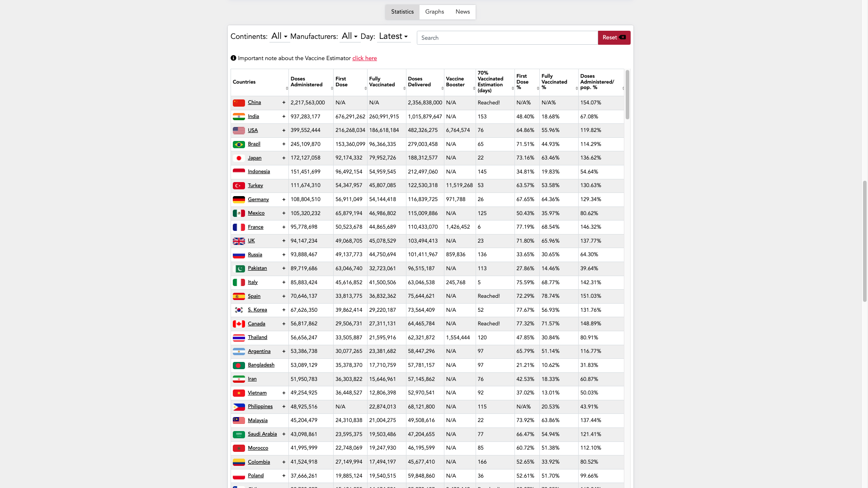Click the table's vertical scrollbar

(x=627, y=95)
